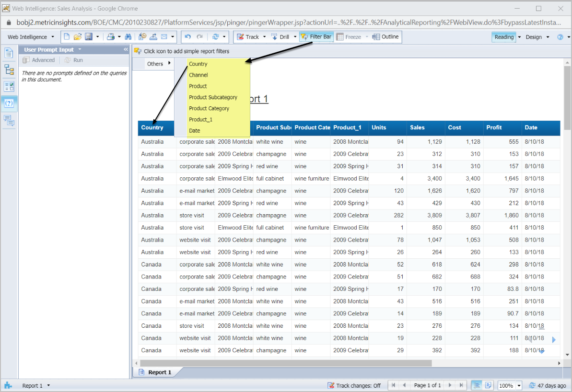
Task: Switch to Quick Display mode in status bar
Action: [477, 385]
